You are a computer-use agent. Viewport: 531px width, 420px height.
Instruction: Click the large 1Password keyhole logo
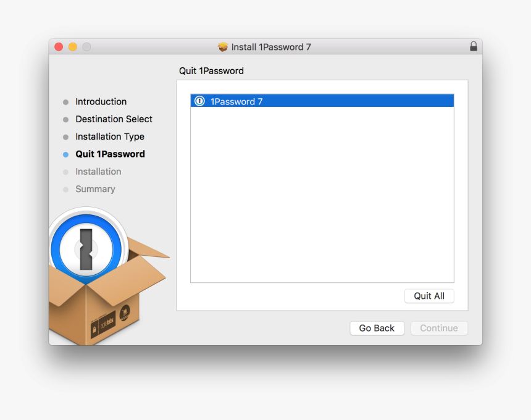pos(86,248)
